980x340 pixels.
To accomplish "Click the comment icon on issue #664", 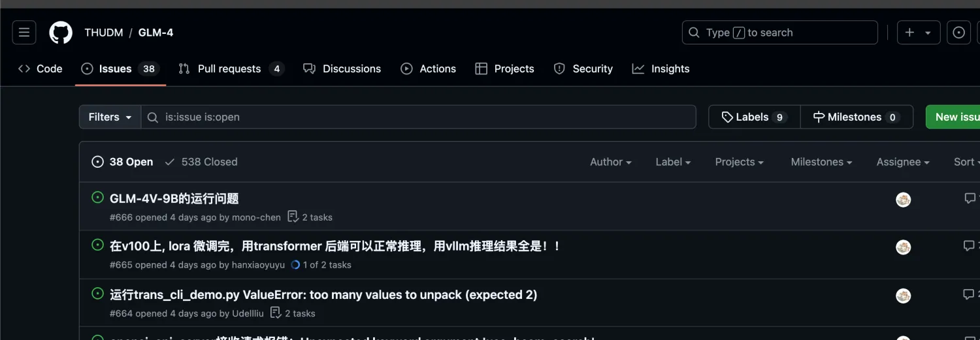I will click(970, 295).
